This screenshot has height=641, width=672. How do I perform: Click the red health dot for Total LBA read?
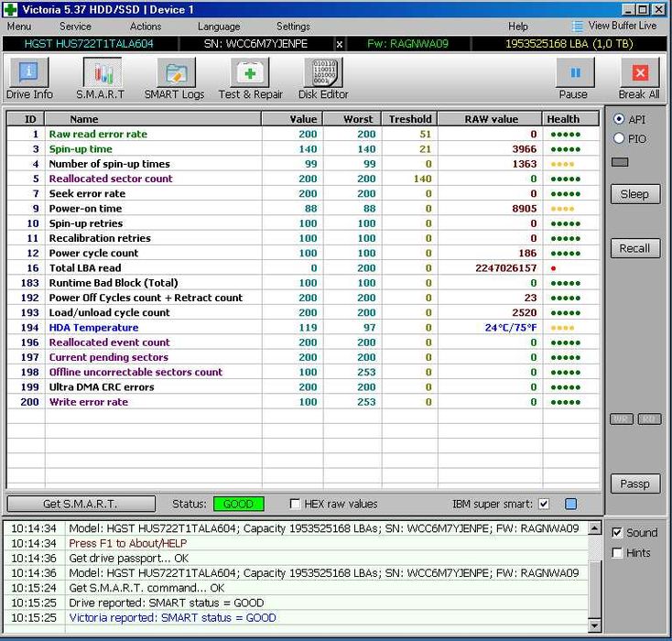point(553,268)
